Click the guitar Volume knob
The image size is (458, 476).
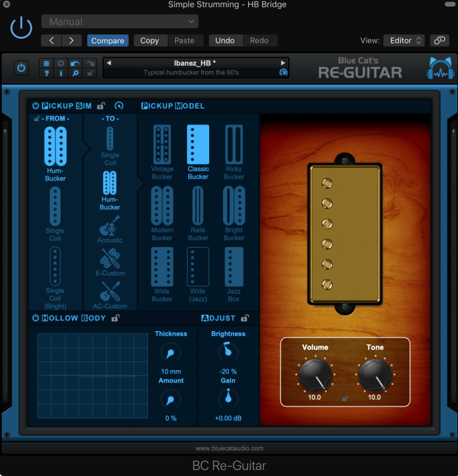coord(315,374)
